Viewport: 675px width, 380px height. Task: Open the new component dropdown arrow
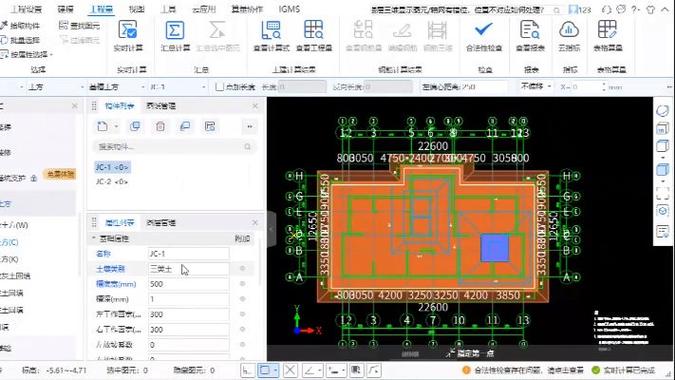(x=116, y=127)
